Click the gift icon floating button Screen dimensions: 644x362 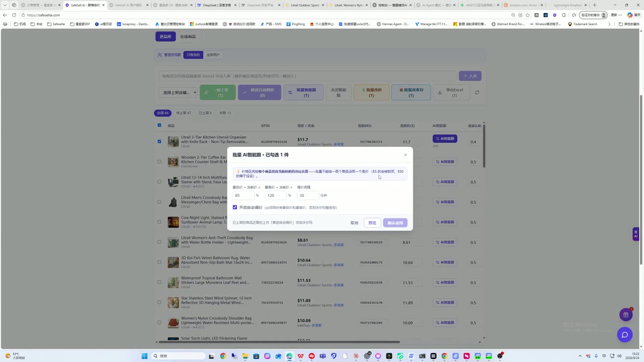(626, 315)
